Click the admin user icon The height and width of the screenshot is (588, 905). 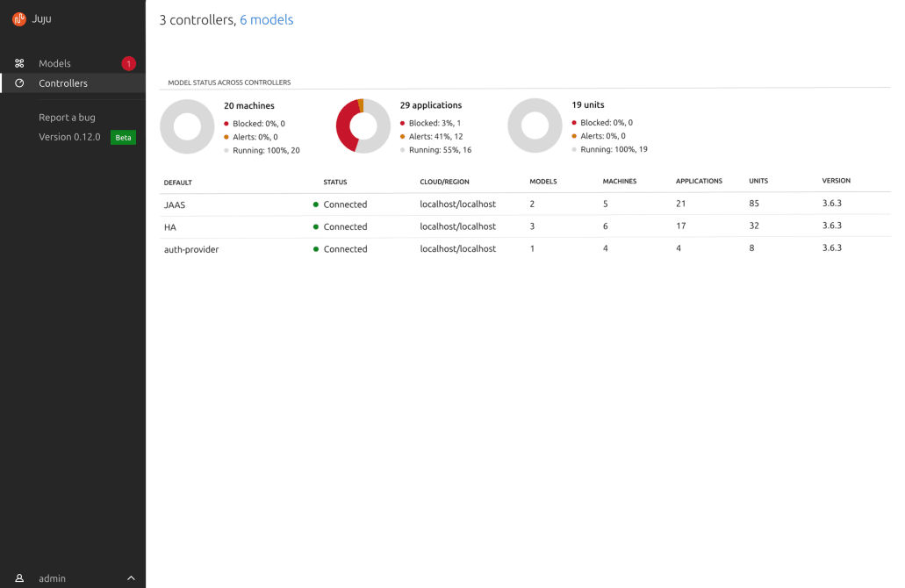[x=19, y=578]
